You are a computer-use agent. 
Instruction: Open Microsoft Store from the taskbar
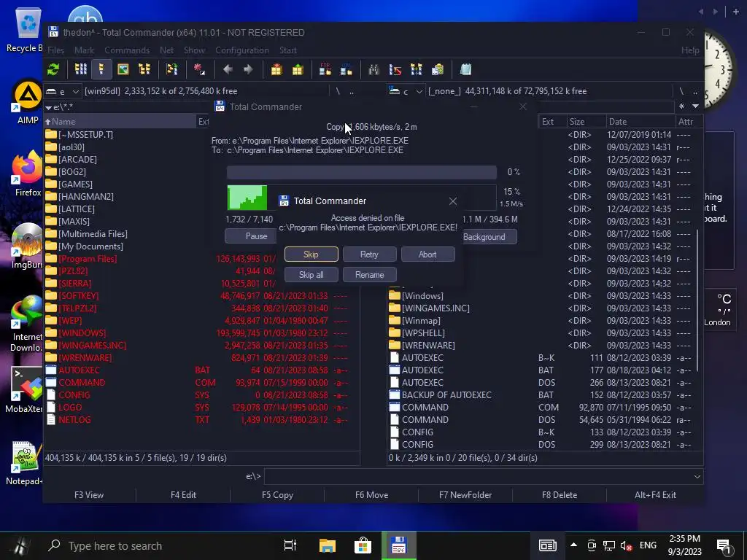pos(363,545)
